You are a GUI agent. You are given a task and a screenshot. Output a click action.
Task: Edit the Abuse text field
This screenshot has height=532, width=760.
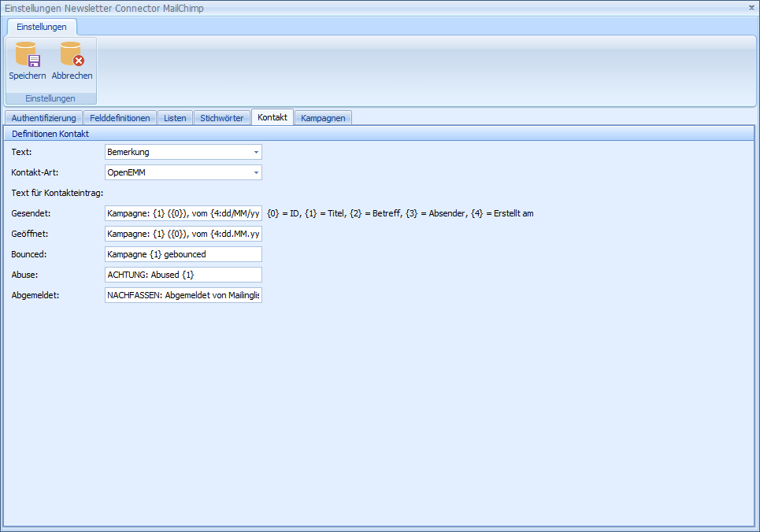point(183,275)
